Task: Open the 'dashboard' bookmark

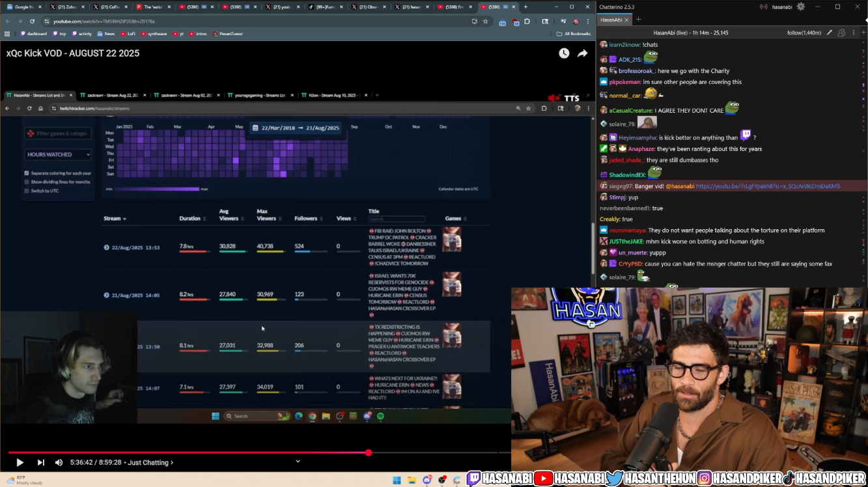Action: [33, 34]
